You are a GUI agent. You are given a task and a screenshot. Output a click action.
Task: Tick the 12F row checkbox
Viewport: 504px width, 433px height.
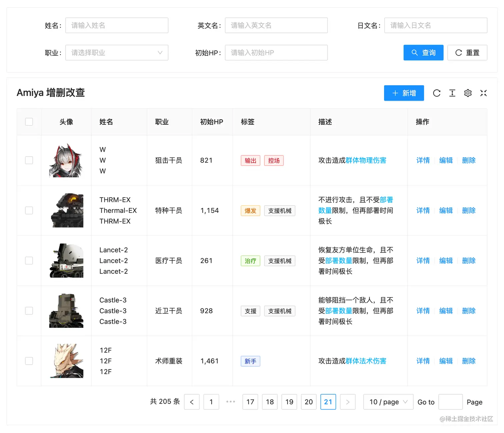click(29, 361)
